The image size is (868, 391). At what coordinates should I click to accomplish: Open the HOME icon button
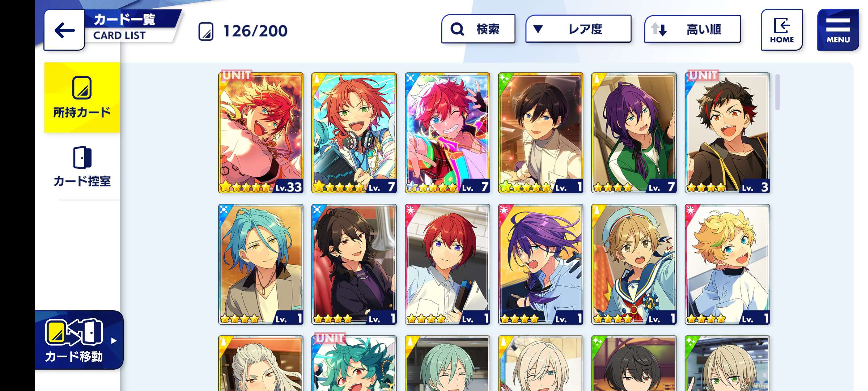coord(782,30)
